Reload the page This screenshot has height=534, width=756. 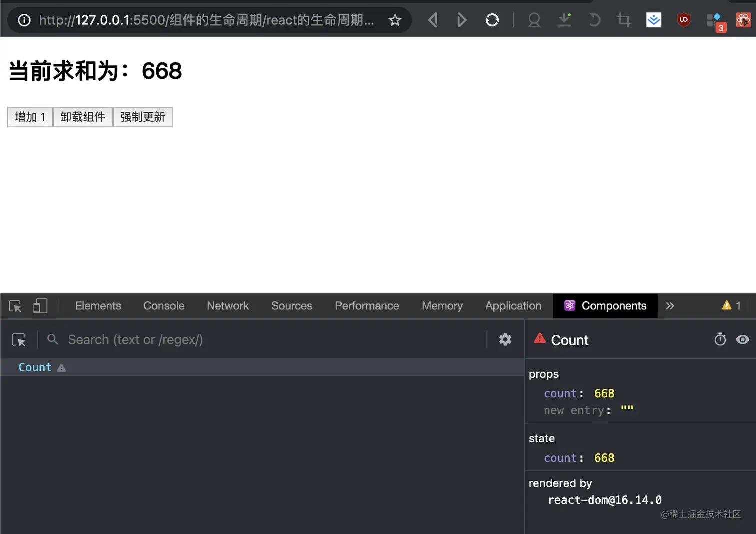coord(492,20)
